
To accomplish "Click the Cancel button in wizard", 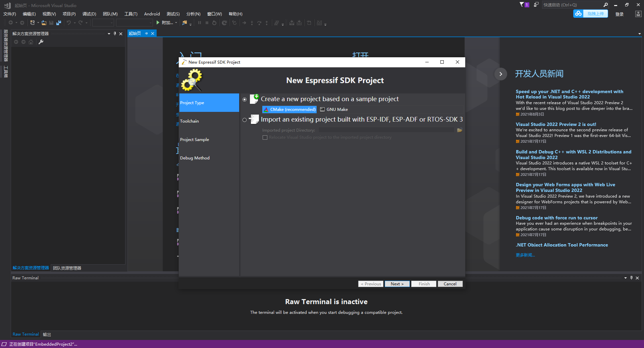I will click(450, 284).
